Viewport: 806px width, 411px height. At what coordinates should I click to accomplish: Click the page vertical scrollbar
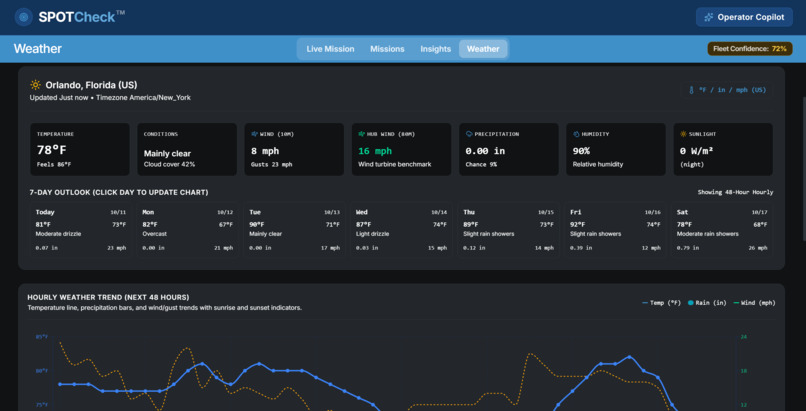[x=804, y=170]
